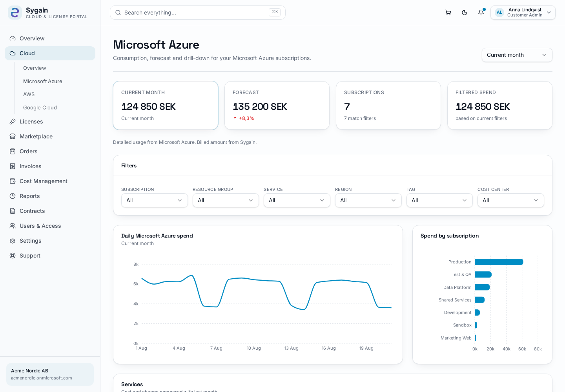The height and width of the screenshot is (392, 565).
Task: Click the Reports pie chart icon
Action: [x=13, y=196]
